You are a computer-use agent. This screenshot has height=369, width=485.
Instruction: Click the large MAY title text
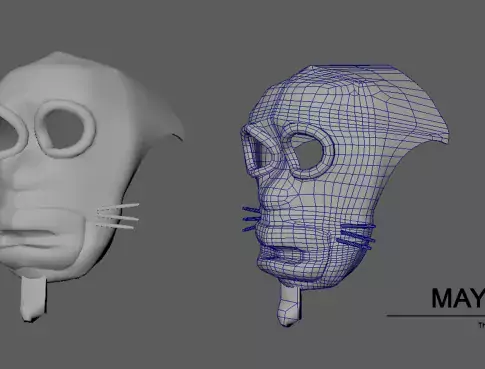tap(458, 298)
